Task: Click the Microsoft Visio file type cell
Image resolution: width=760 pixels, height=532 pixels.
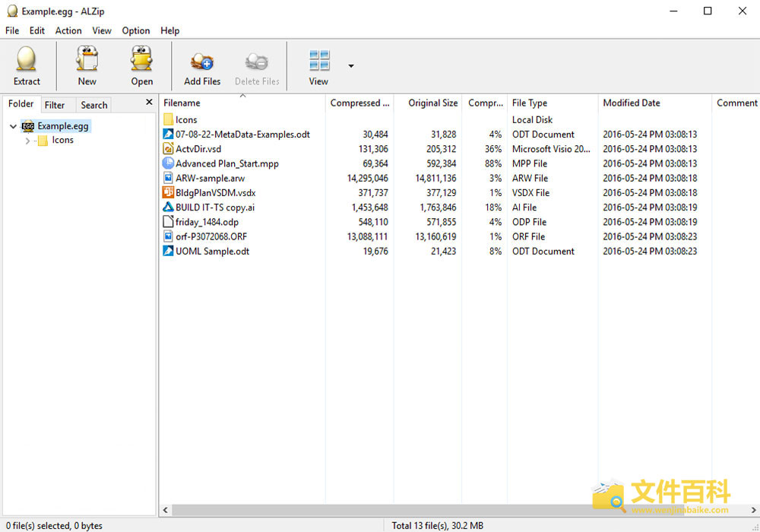Action: pyautogui.click(x=551, y=149)
